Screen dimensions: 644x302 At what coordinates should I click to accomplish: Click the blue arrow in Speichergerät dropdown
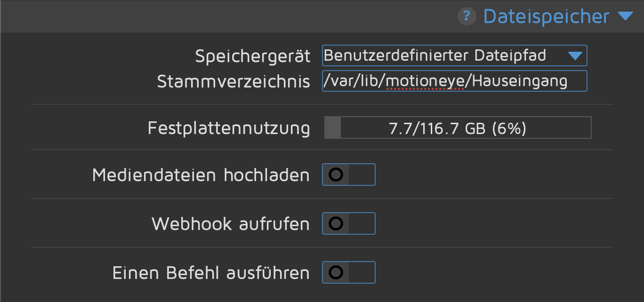(575, 56)
